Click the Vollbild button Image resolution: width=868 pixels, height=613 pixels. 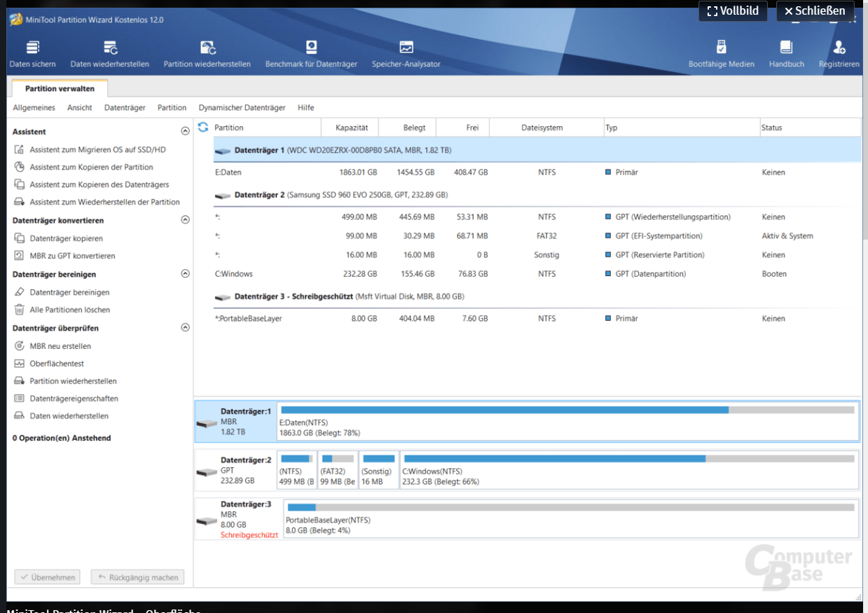733,11
